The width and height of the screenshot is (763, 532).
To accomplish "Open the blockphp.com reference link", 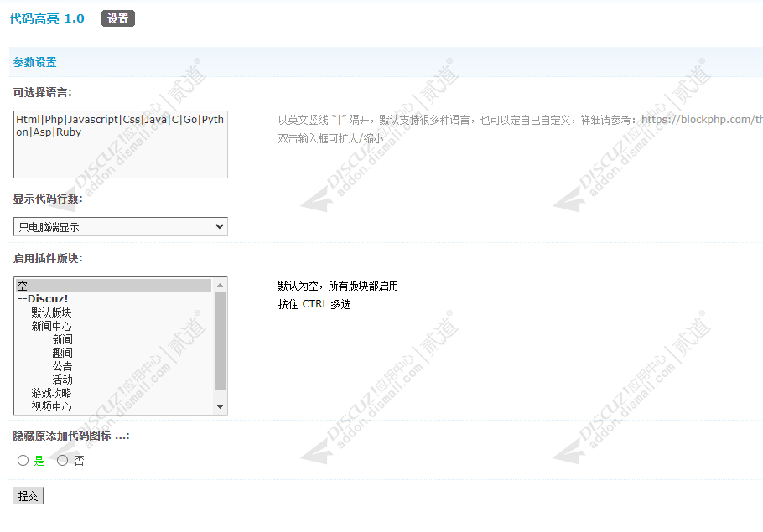I will pos(702,120).
